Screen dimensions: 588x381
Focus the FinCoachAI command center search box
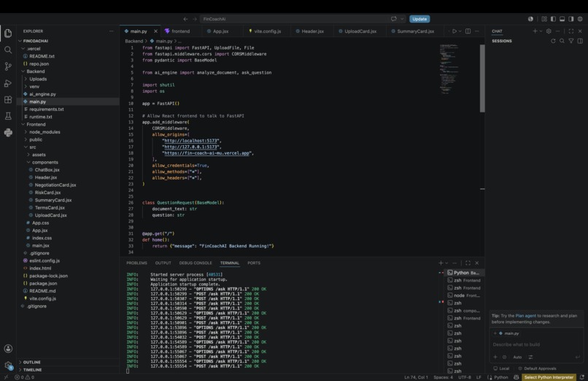(296, 19)
